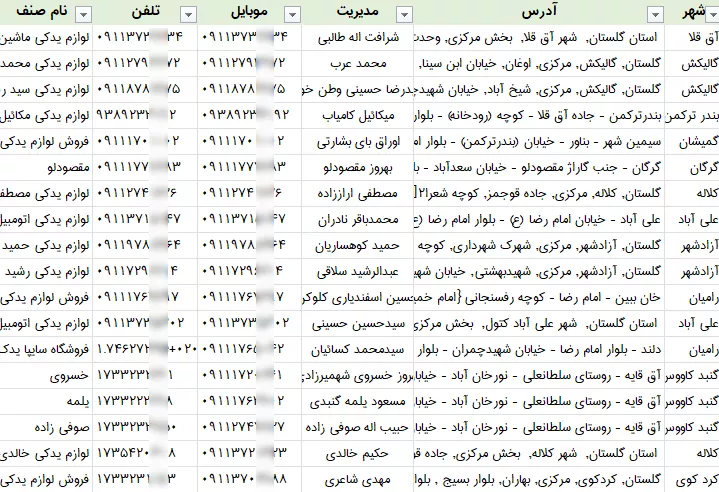
Task: Click the manager cell سیدمحمد کسائیان
Action: pyautogui.click(x=358, y=350)
